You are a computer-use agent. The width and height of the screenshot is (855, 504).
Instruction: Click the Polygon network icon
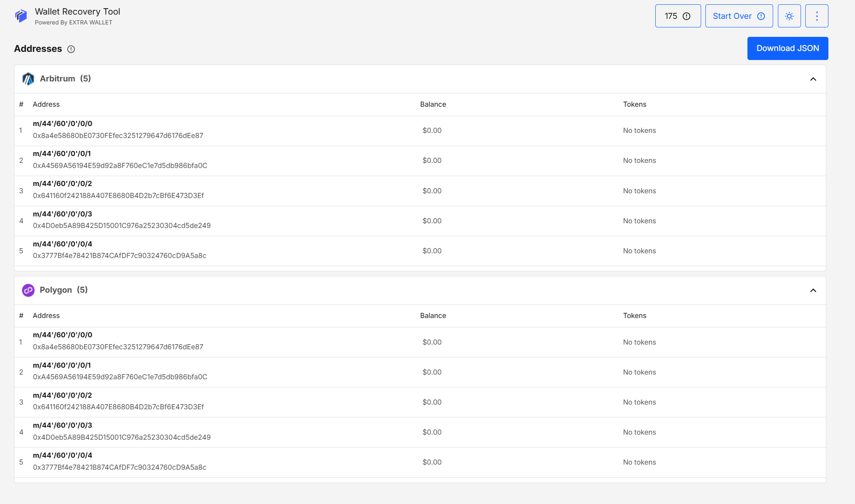click(x=28, y=290)
